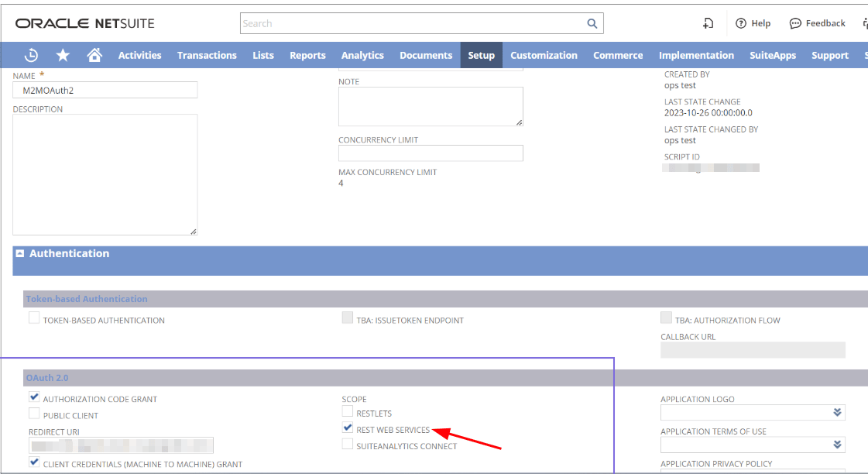Viewport: 868px width, 474px height.
Task: Click the Help question mark icon
Action: click(x=741, y=23)
